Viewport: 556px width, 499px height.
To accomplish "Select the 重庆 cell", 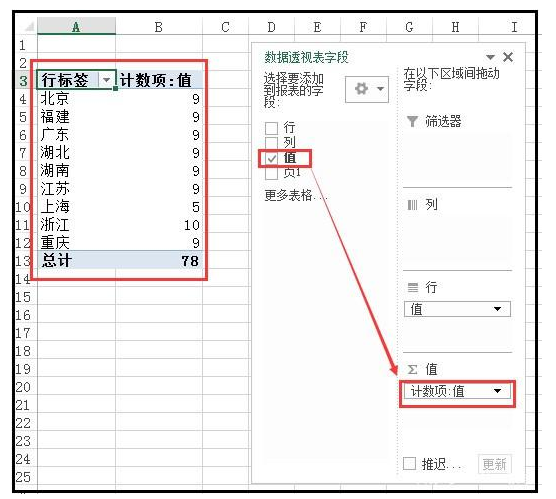I will 76,243.
